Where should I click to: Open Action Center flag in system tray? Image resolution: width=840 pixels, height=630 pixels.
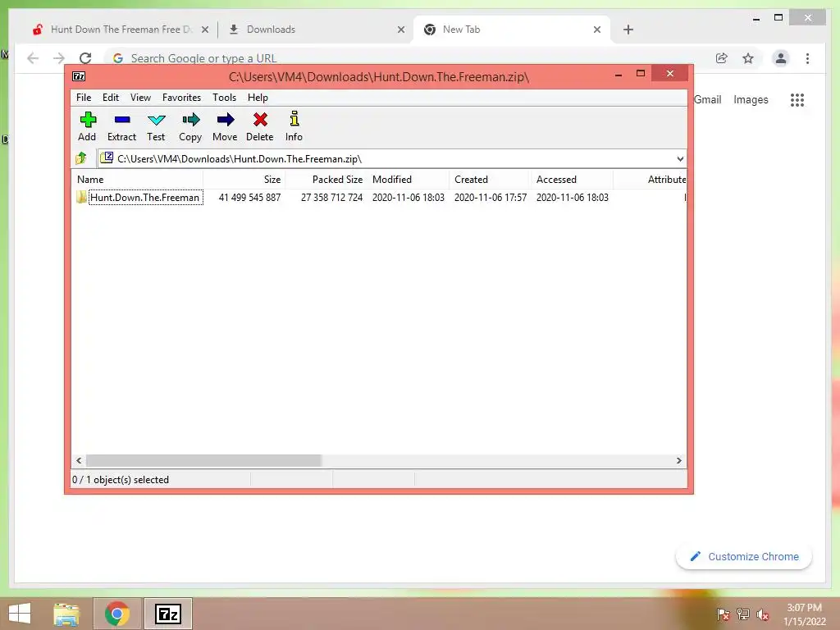click(x=723, y=614)
